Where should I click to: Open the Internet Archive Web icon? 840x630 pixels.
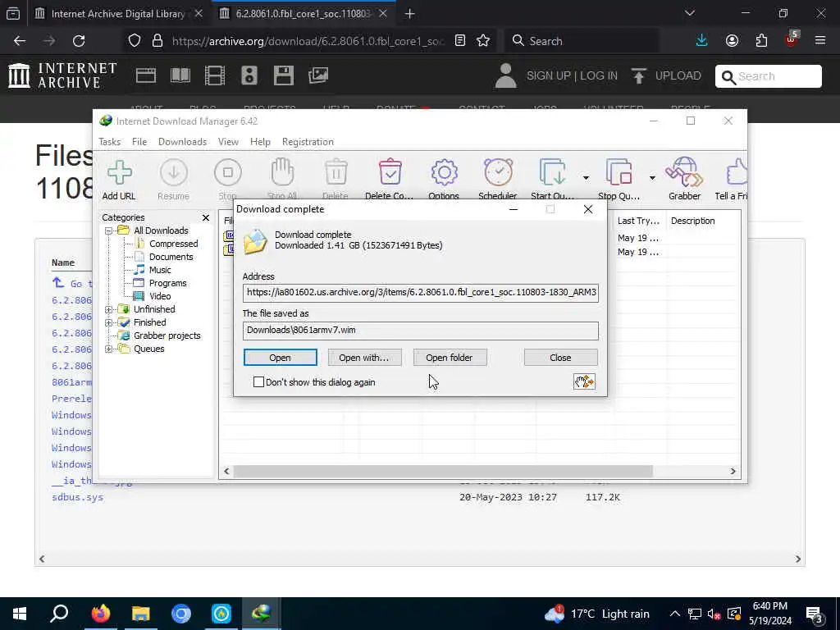tap(146, 75)
